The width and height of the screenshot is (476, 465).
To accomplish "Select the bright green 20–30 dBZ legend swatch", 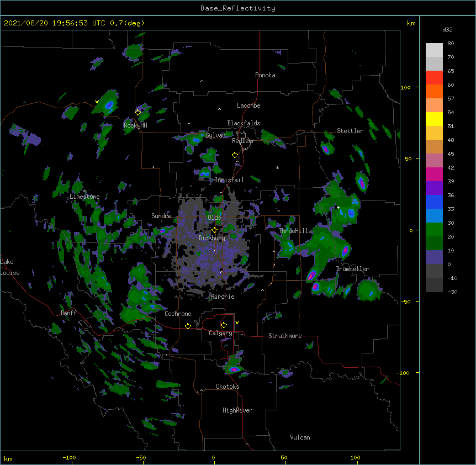I will pyautogui.click(x=434, y=230).
